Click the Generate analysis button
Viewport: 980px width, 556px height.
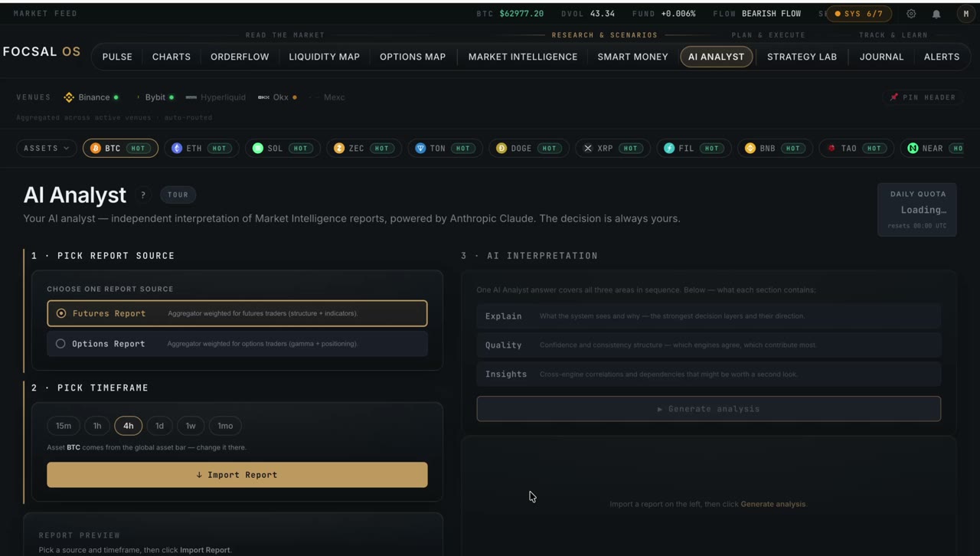pyautogui.click(x=709, y=409)
